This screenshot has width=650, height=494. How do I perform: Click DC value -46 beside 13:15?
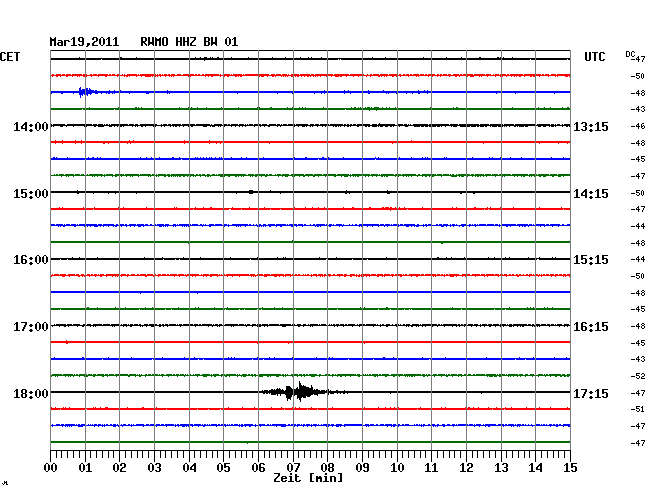coord(638,126)
